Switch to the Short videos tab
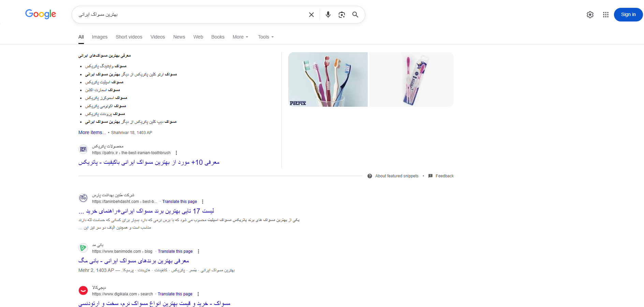Viewport: 644px width, 307px height. click(129, 37)
